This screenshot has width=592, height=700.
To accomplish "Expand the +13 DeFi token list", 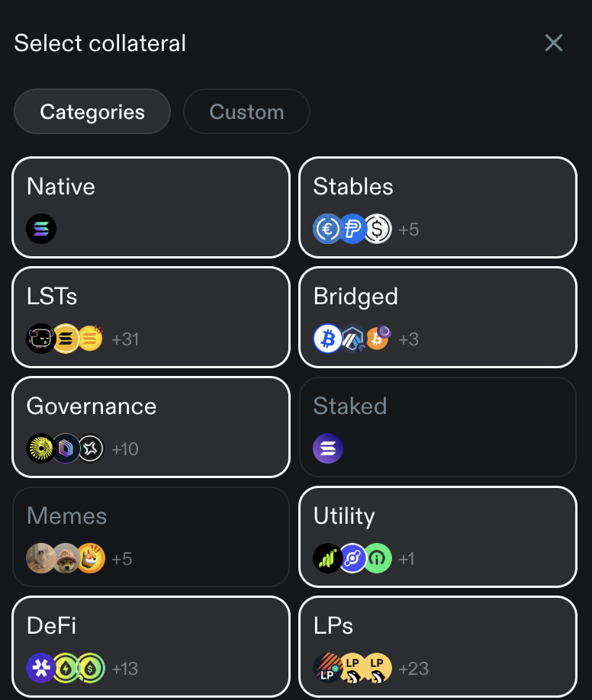I will tap(125, 668).
